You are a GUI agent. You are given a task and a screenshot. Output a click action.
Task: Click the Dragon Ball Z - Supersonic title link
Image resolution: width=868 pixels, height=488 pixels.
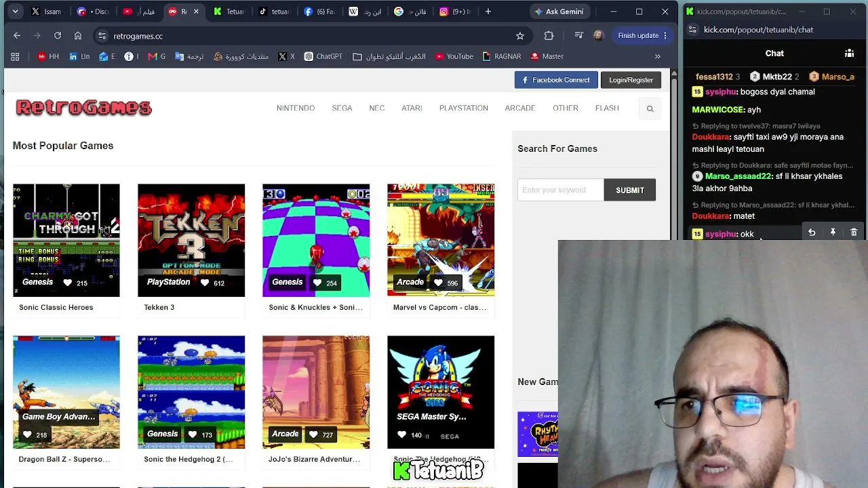tap(64, 459)
